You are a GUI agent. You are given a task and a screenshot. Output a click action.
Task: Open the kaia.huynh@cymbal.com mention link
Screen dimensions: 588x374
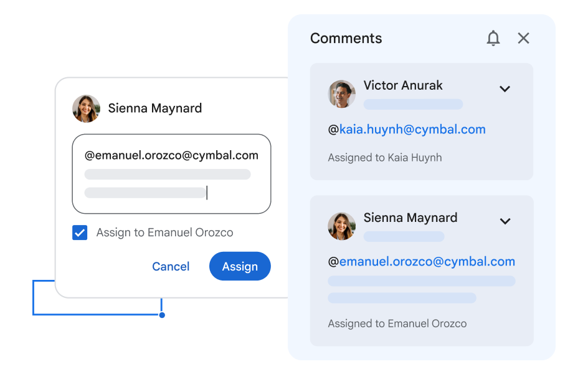pos(412,130)
